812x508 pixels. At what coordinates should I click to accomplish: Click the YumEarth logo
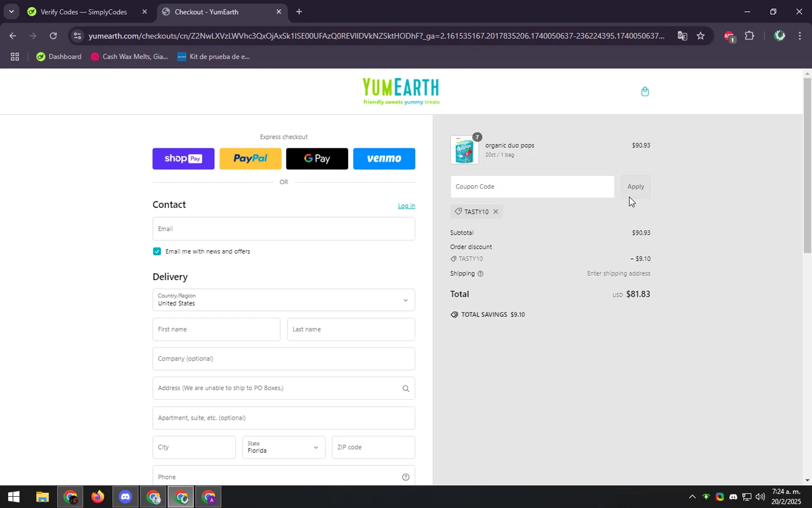point(401,91)
